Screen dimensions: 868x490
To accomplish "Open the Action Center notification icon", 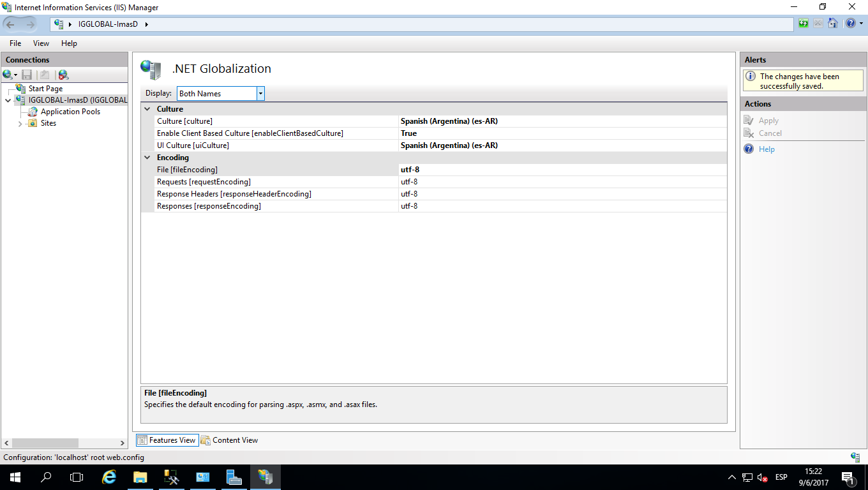I will 848,477.
